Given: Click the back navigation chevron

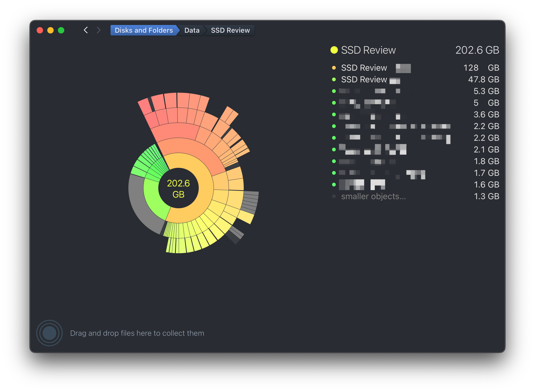Looking at the screenshot, I should pos(86,30).
